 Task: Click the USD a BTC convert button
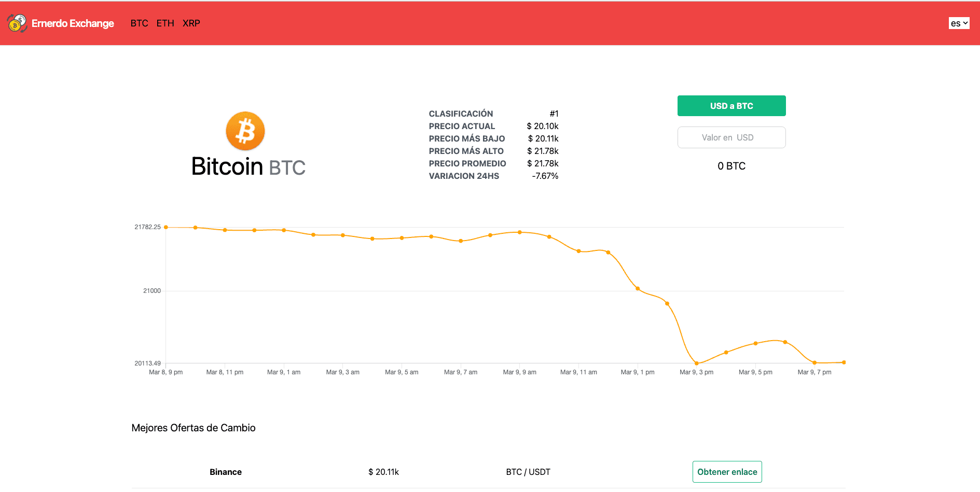point(731,106)
